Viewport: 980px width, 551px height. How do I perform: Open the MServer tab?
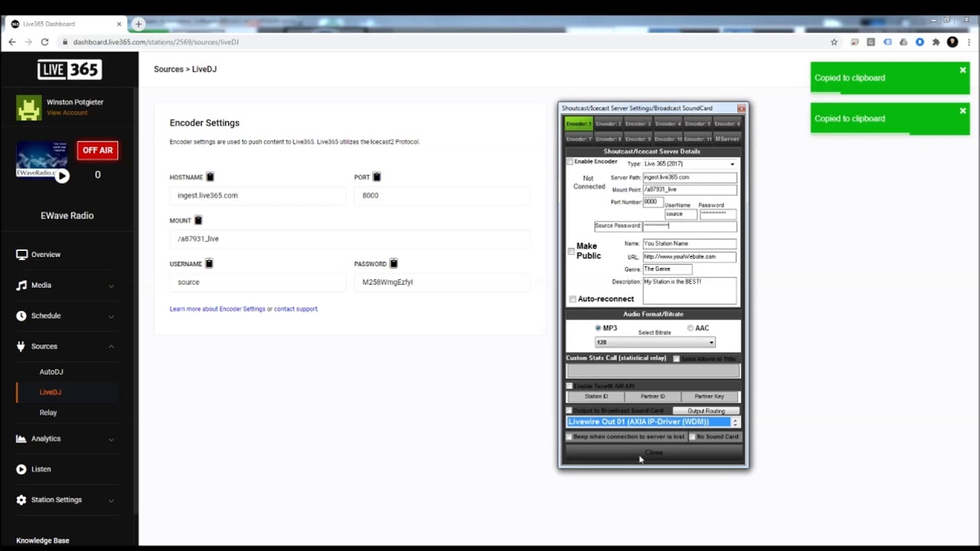point(727,139)
